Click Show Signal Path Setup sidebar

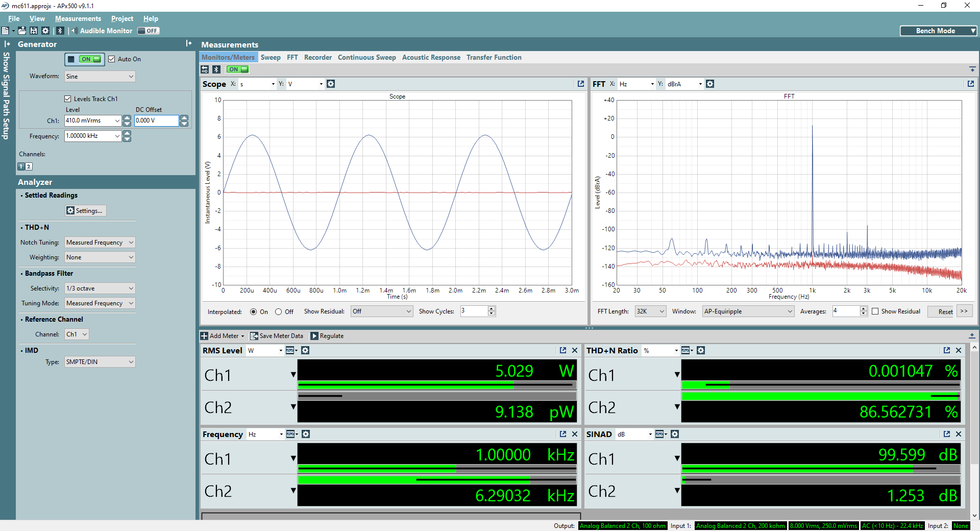[x=6, y=95]
